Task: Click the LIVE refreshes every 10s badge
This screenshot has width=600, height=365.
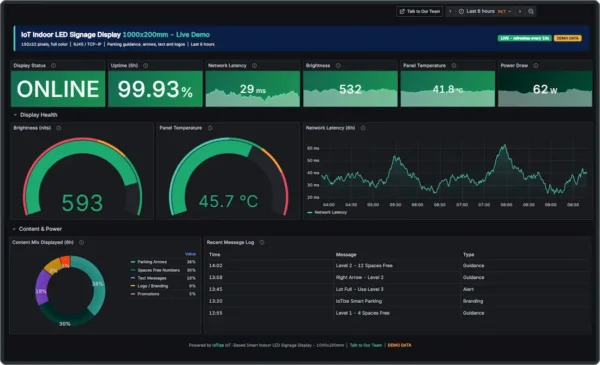Action: coord(524,38)
